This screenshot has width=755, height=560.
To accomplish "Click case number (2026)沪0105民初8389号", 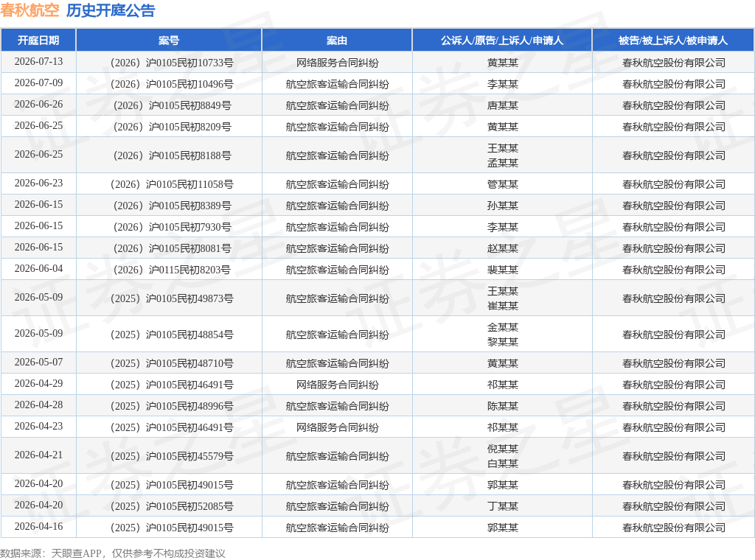I will click(x=172, y=206).
